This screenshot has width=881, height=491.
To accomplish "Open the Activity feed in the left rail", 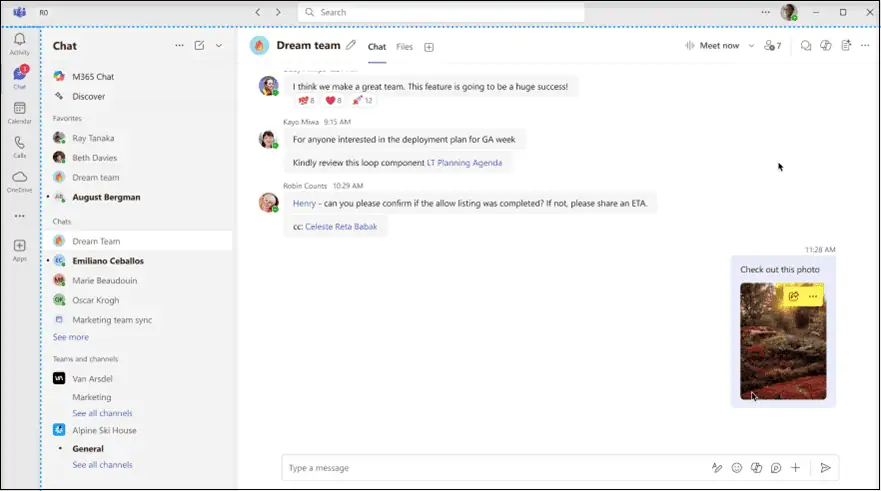I will (x=20, y=43).
